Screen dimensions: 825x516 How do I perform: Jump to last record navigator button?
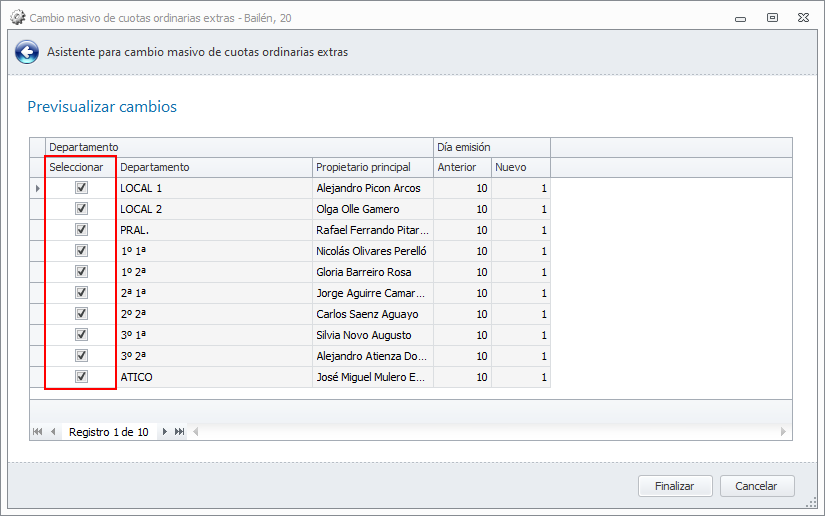pyautogui.click(x=180, y=432)
